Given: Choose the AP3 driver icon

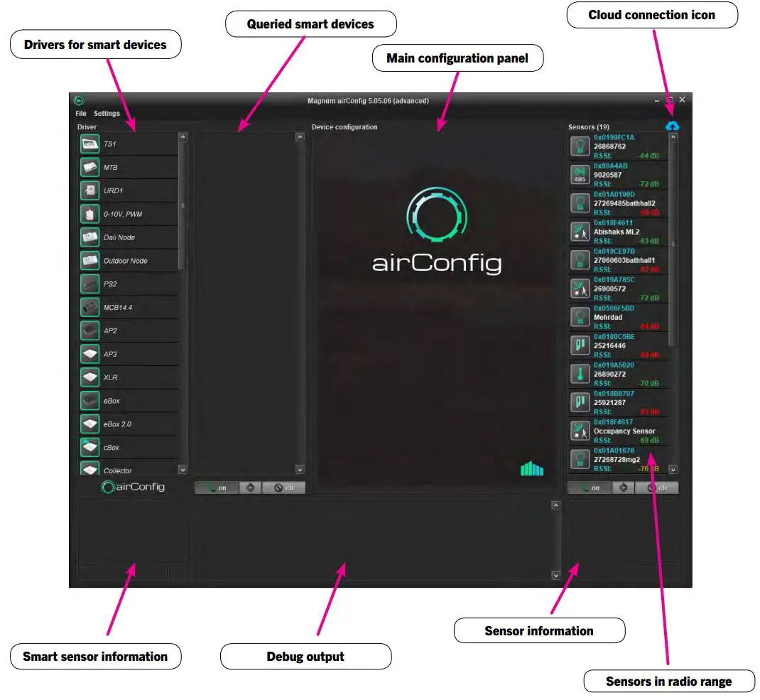Looking at the screenshot, I should click(x=89, y=354).
